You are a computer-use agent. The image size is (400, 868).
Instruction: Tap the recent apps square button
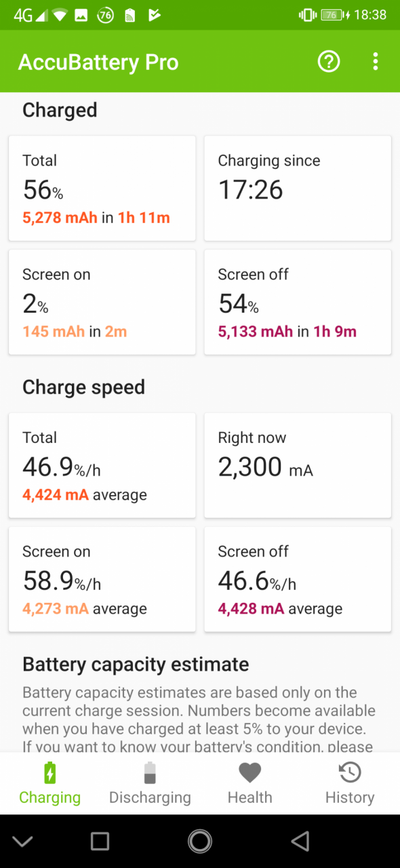tap(100, 842)
